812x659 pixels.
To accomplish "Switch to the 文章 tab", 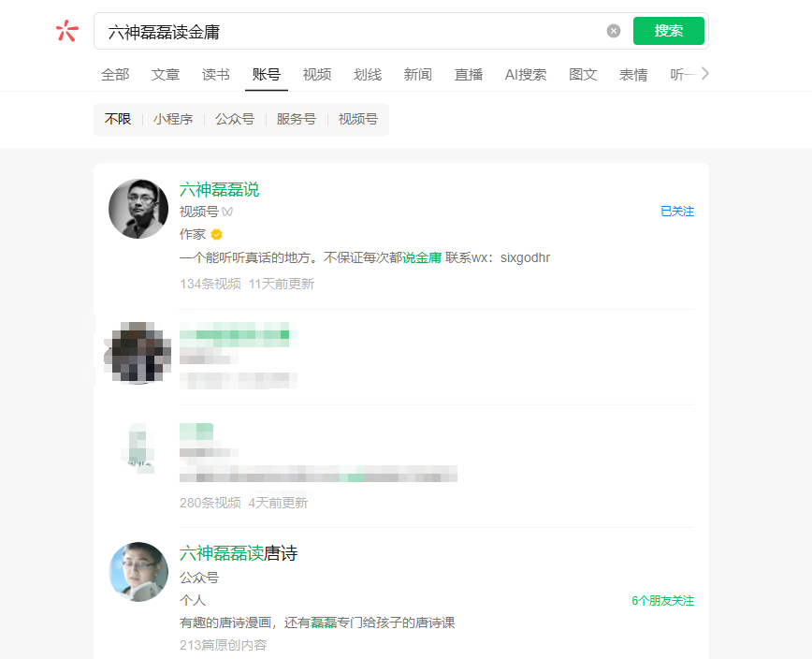I will click(x=166, y=75).
